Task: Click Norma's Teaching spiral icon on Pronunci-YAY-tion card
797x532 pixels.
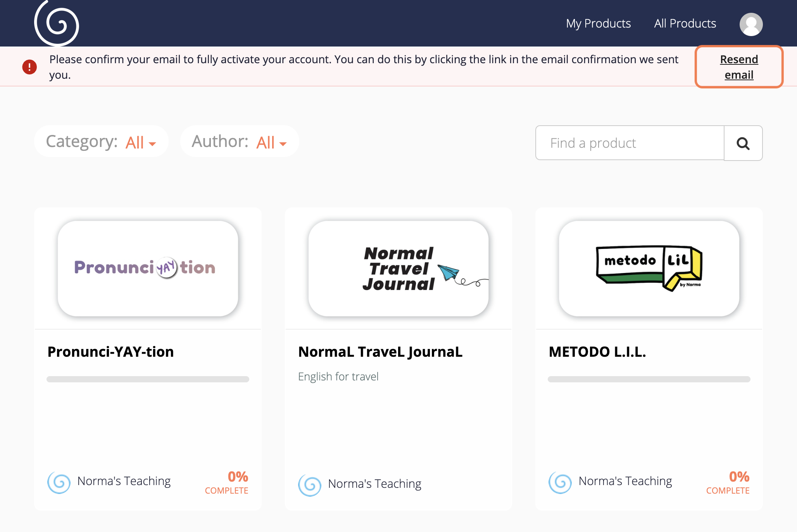Action: tap(59, 482)
